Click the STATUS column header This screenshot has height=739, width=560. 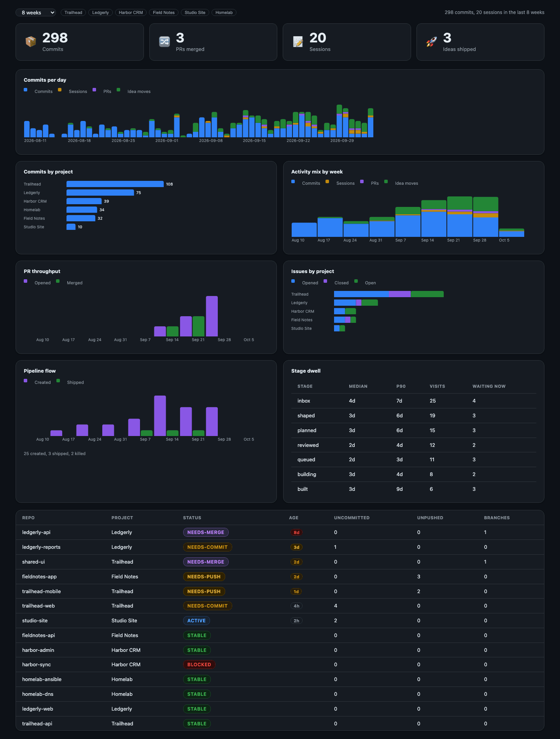tap(192, 518)
